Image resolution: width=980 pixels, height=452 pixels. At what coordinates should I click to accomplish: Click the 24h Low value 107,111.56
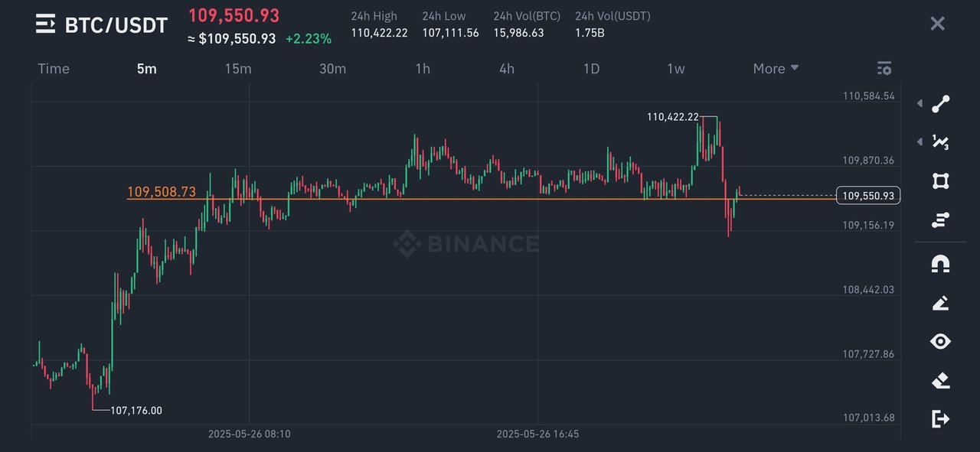click(x=450, y=33)
